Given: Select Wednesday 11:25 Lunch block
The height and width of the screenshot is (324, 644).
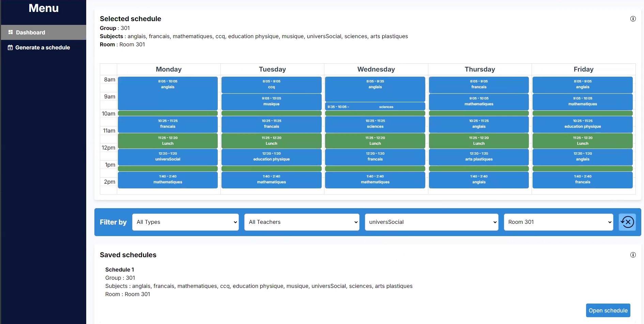Looking at the screenshot, I should (375, 141).
